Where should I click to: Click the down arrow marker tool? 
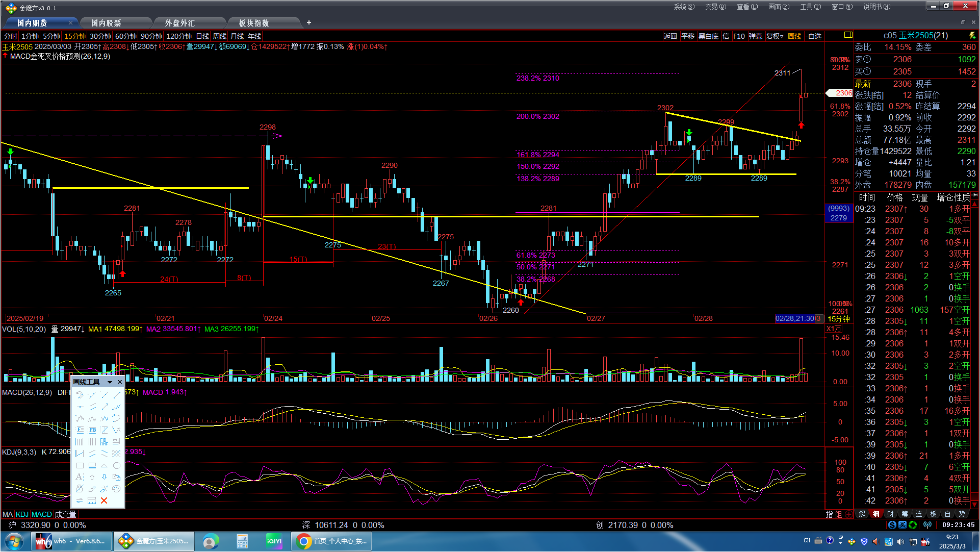(x=104, y=477)
